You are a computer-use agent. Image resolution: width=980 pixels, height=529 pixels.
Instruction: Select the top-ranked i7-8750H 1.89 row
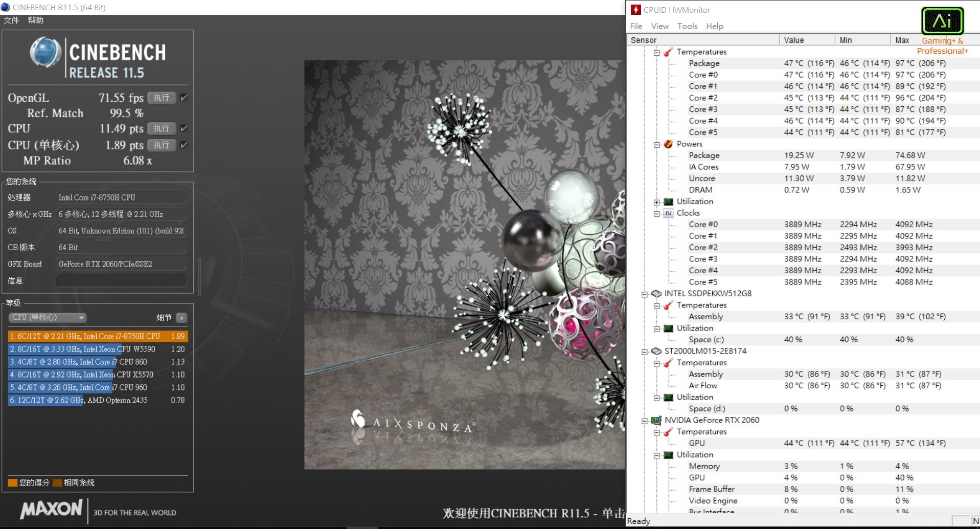[x=98, y=336]
